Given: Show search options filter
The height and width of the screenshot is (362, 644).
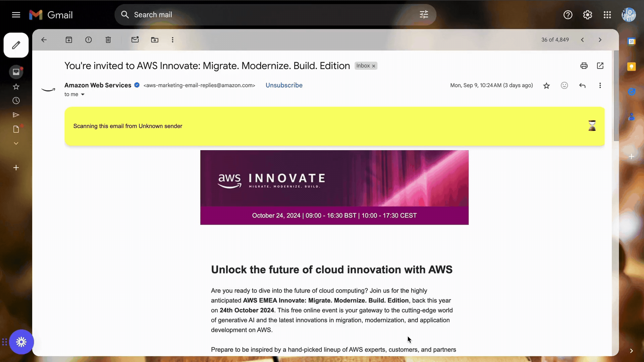Looking at the screenshot, I should 424,15.
